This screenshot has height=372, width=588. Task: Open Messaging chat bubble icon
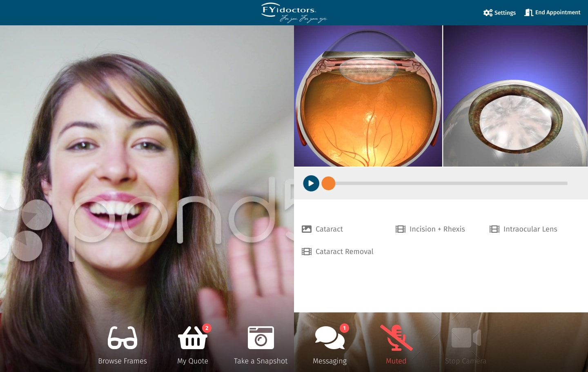tap(329, 337)
